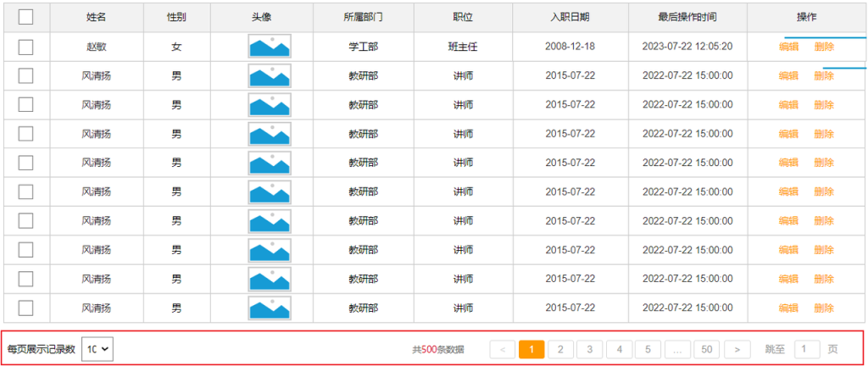Screen dimensions: 868x366
Task: Click 编辑 link for 赵敏
Action: pos(788,47)
